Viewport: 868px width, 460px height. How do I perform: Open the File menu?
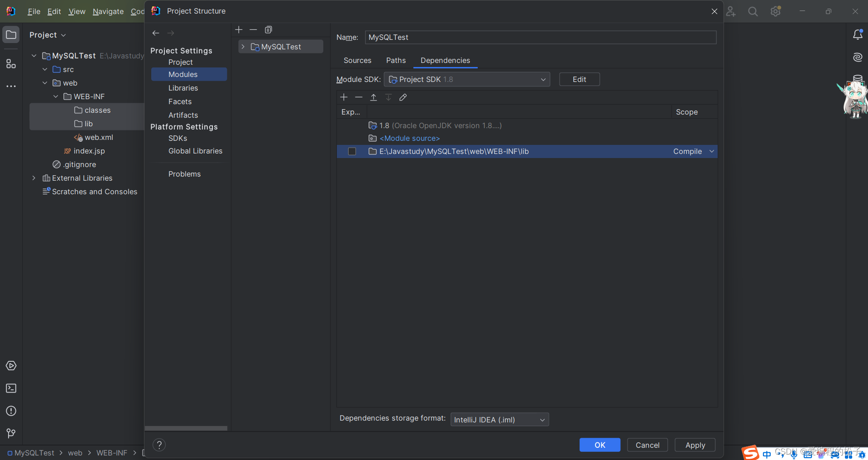tap(34, 12)
